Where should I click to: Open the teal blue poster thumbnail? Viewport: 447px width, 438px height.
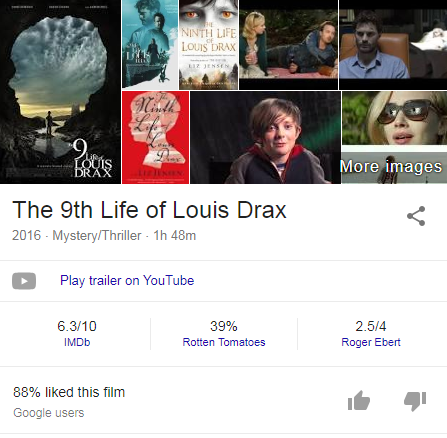click(x=150, y=45)
